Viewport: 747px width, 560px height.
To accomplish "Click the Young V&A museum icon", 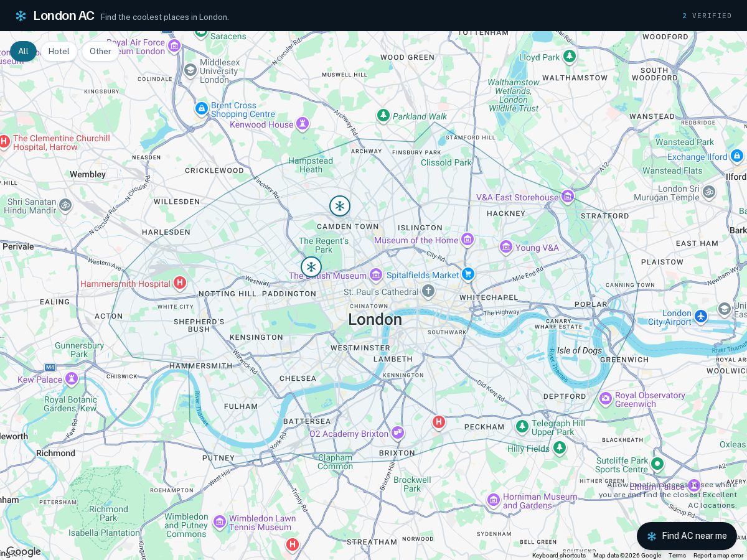I will click(506, 247).
